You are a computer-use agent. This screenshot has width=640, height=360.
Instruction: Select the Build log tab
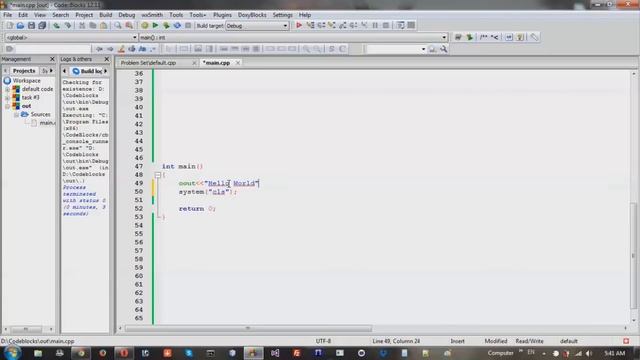87,71
